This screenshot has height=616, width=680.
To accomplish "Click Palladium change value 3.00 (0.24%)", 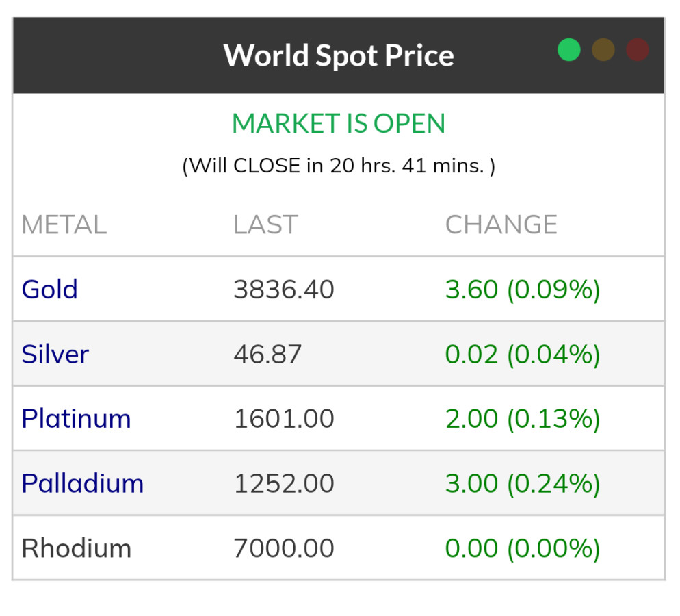I will pyautogui.click(x=522, y=484).
